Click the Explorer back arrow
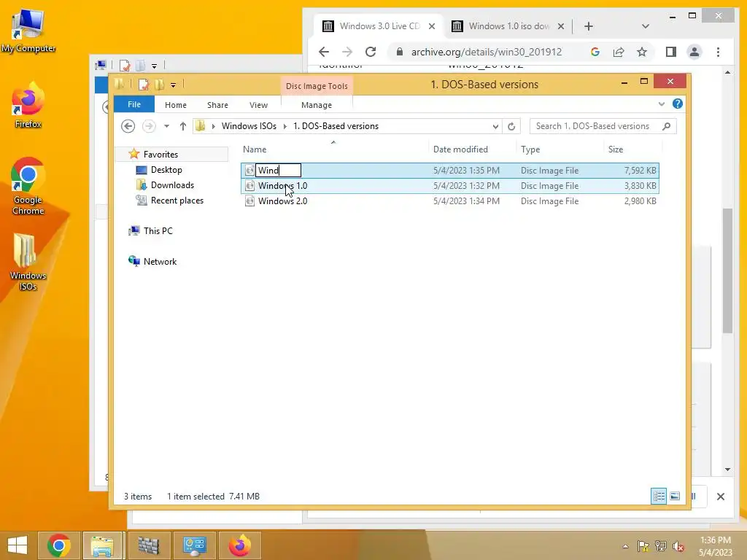The height and width of the screenshot is (560, 747). click(128, 126)
